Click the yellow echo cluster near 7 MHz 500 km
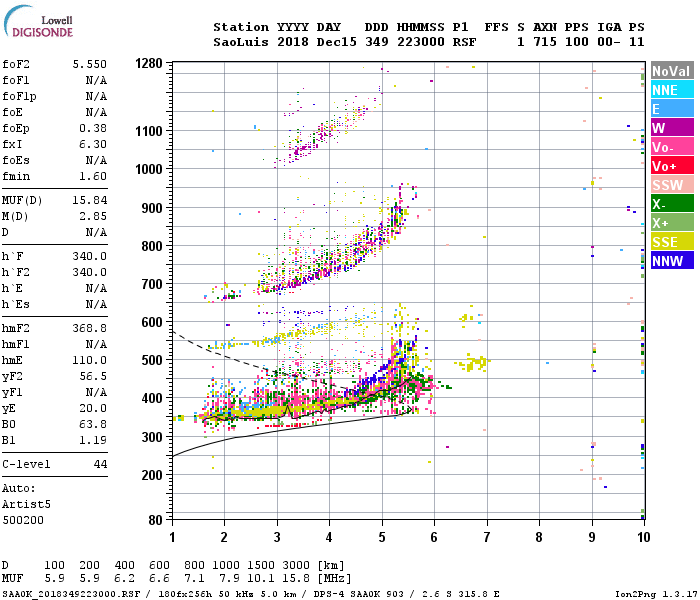Viewport: 700px width, 600px height. pos(473,363)
